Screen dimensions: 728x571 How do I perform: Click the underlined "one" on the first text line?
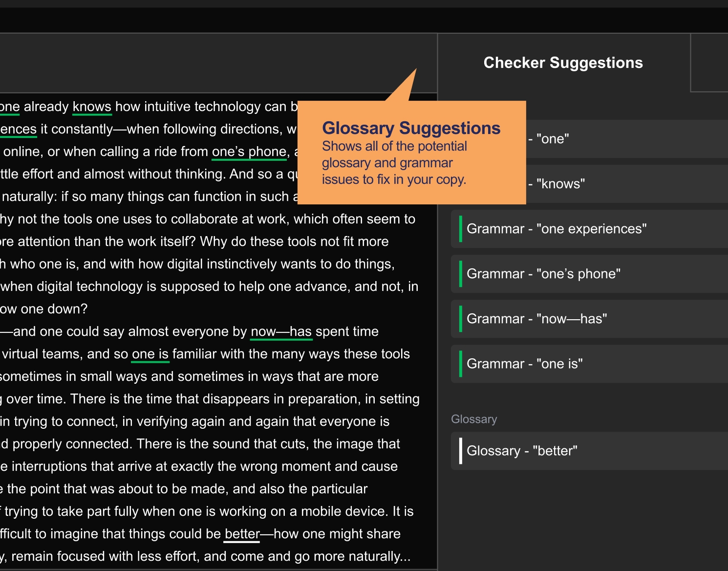tap(10, 107)
